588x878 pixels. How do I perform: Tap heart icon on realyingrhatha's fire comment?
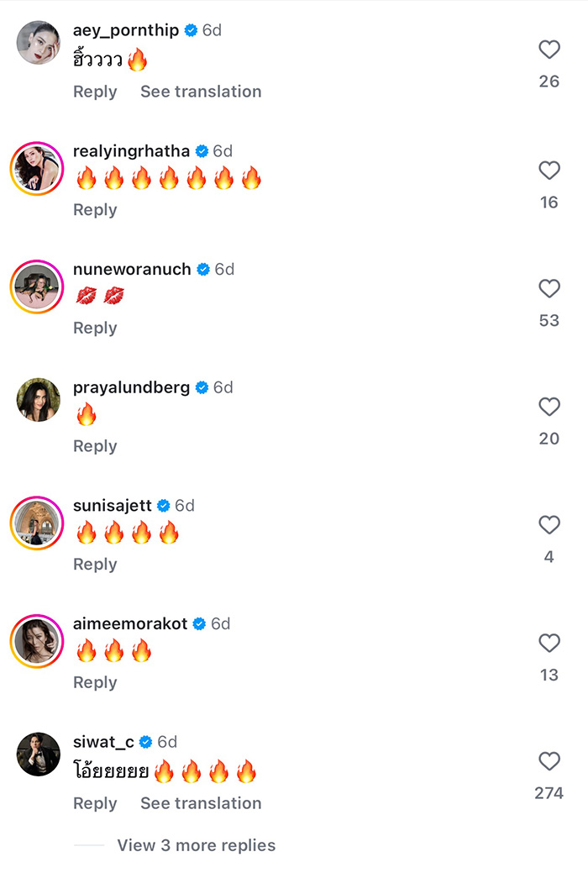(x=549, y=171)
